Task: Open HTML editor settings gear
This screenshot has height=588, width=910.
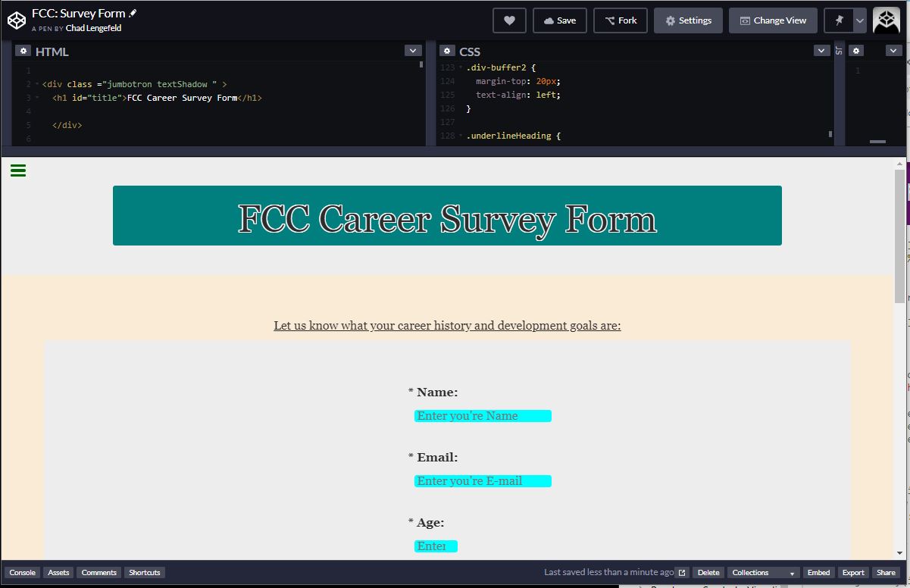Action: click(23, 51)
